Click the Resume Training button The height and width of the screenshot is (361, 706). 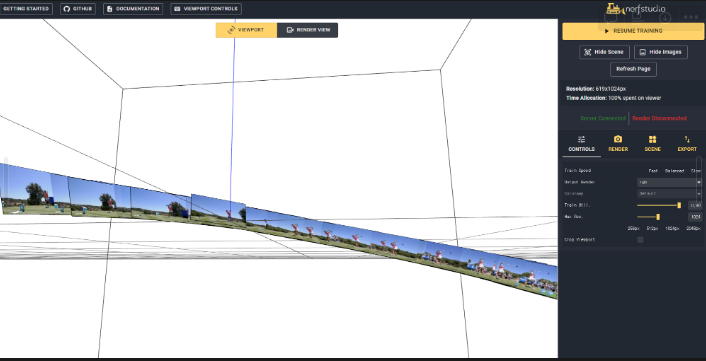pyautogui.click(x=633, y=31)
